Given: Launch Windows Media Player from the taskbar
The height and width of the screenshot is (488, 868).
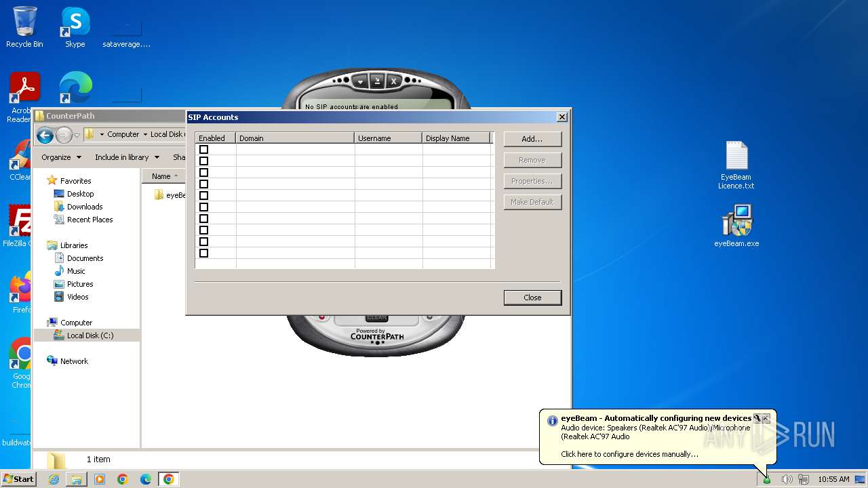Looking at the screenshot, I should pos(100,479).
